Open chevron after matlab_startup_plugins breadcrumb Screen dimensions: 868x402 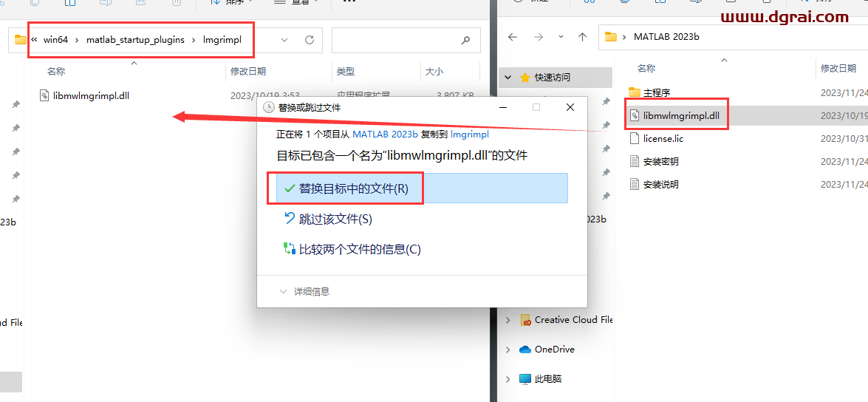coord(194,40)
